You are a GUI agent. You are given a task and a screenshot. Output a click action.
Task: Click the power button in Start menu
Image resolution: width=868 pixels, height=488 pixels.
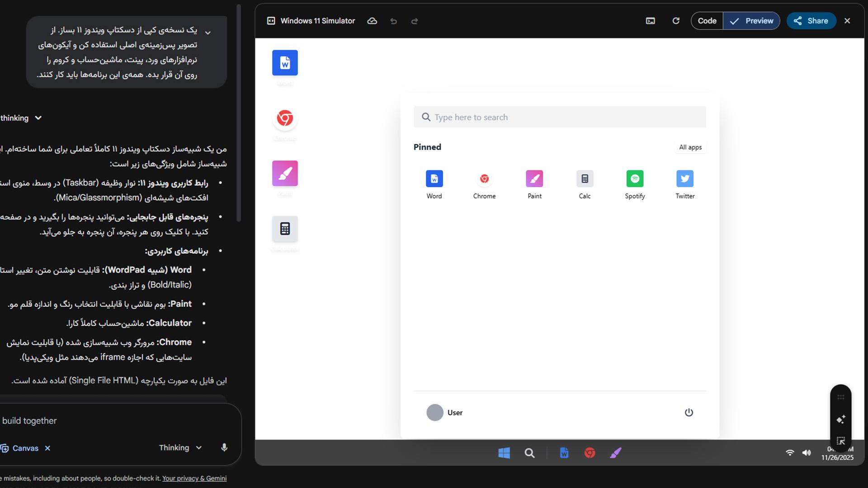[689, 413]
